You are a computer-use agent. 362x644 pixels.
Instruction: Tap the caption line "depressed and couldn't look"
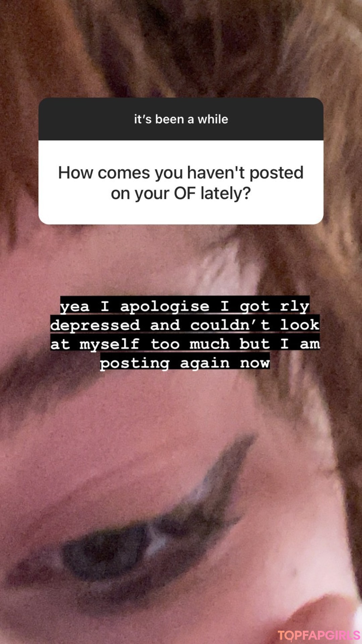185,324
